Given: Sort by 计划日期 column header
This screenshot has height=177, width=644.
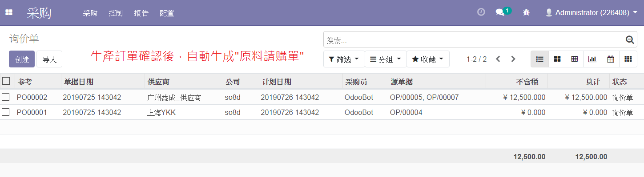Looking at the screenshot, I should click(x=300, y=82).
